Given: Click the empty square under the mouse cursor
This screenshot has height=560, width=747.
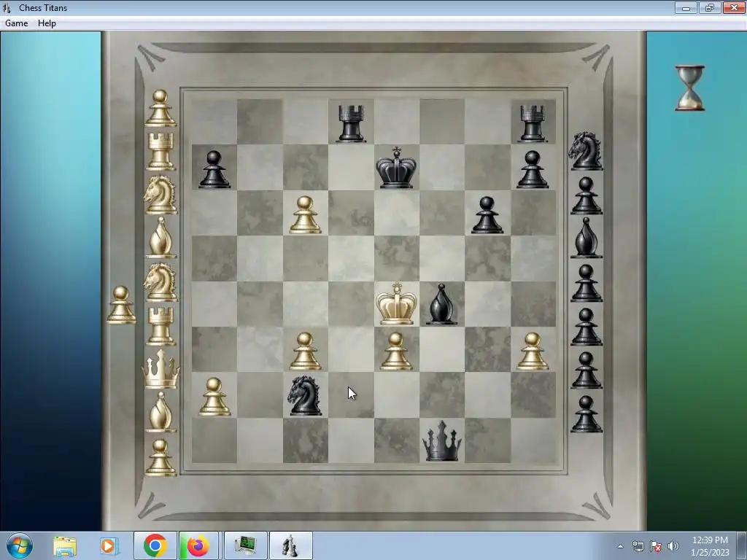Looking at the screenshot, I should [351, 394].
